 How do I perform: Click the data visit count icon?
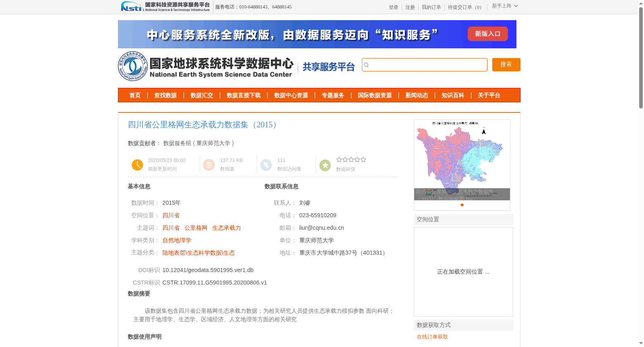point(266,165)
